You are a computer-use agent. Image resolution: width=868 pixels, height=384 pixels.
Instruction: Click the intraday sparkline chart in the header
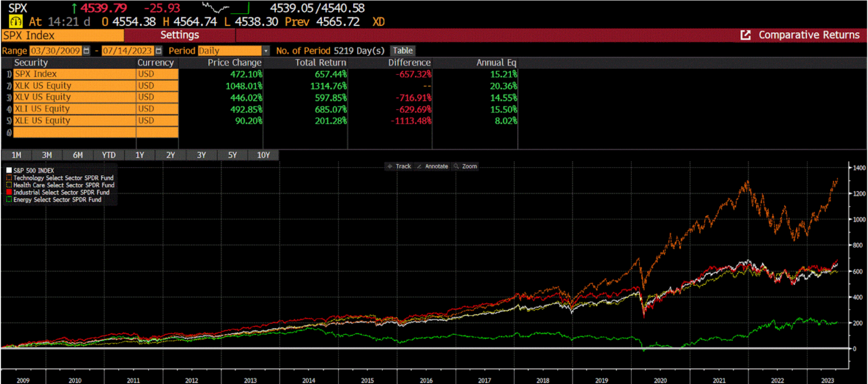coord(225,8)
